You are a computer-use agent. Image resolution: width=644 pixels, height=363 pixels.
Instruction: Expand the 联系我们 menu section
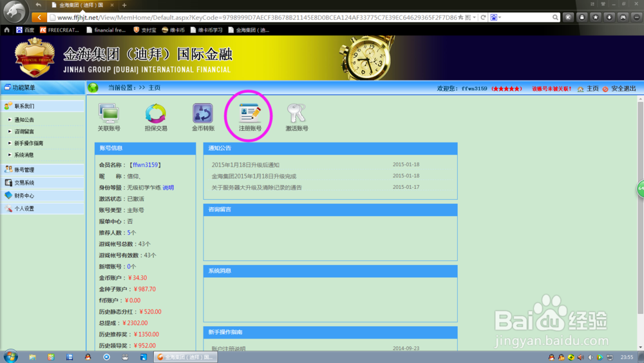coord(43,106)
